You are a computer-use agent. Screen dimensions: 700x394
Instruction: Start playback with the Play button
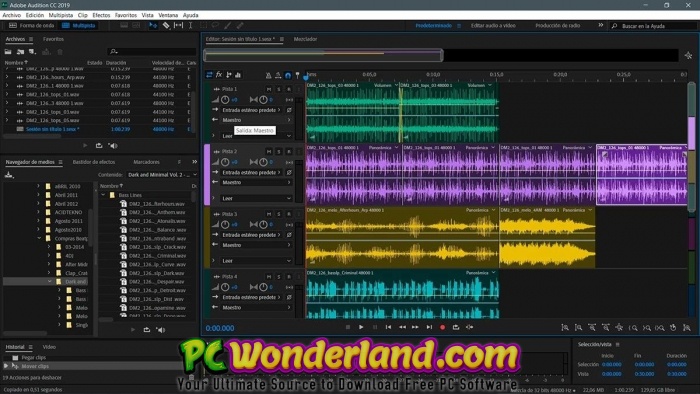point(361,327)
